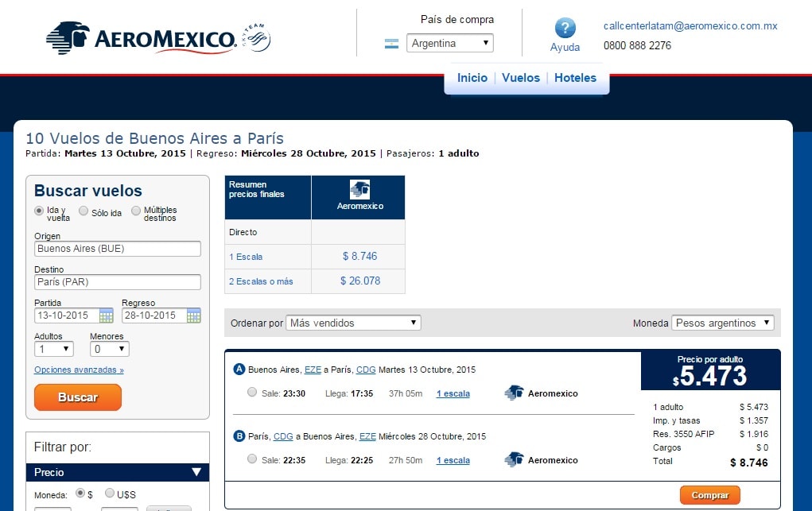The image size is (812, 511).
Task: Open the Adultos count dropdown
Action: [x=54, y=349]
